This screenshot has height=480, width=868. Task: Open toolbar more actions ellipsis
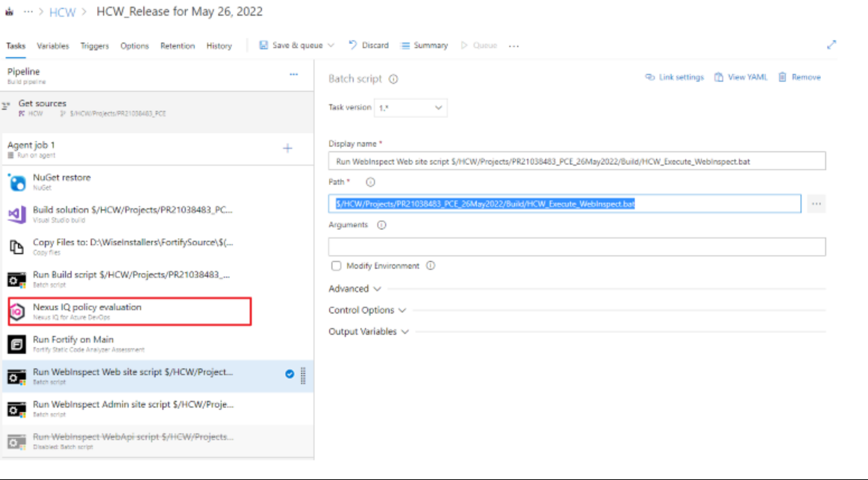(513, 46)
